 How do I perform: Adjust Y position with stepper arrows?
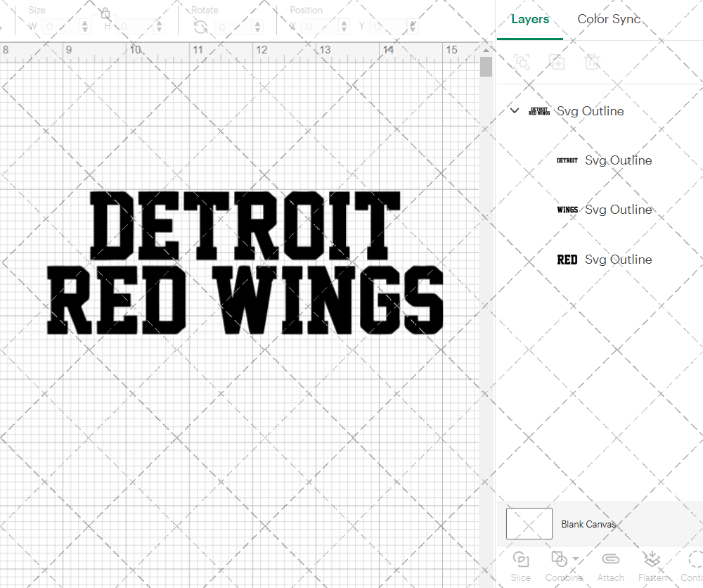click(413, 27)
